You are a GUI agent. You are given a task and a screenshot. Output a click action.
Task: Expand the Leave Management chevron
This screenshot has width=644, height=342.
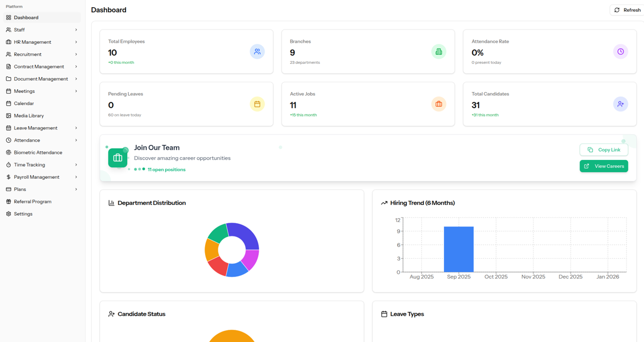(76, 128)
